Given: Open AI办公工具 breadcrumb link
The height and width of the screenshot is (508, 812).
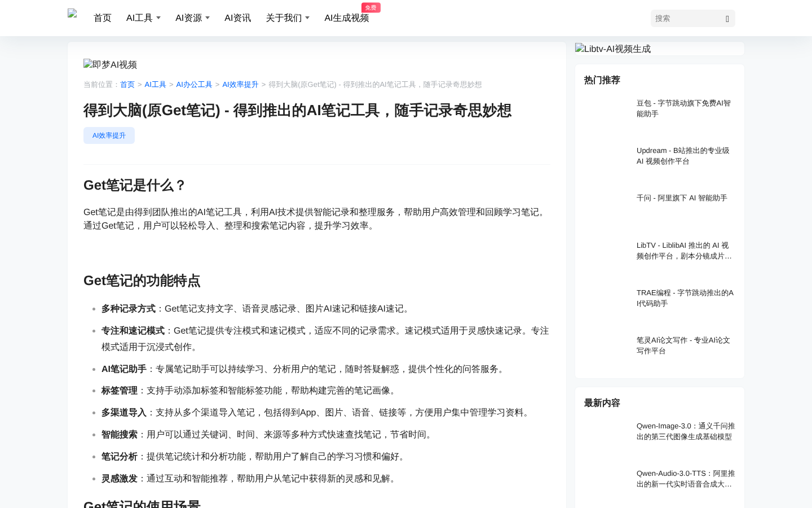Looking at the screenshot, I should coord(194,85).
